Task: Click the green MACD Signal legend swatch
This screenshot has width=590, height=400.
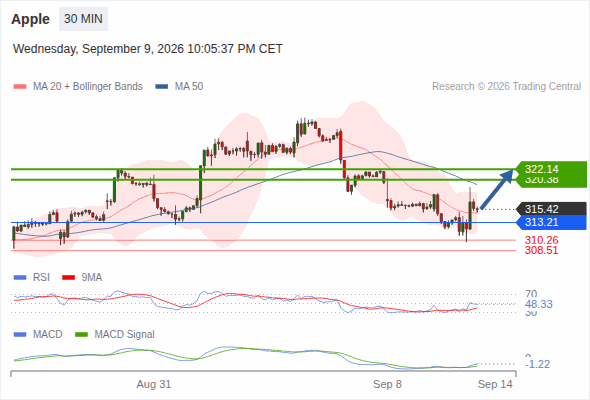Action: pos(81,335)
